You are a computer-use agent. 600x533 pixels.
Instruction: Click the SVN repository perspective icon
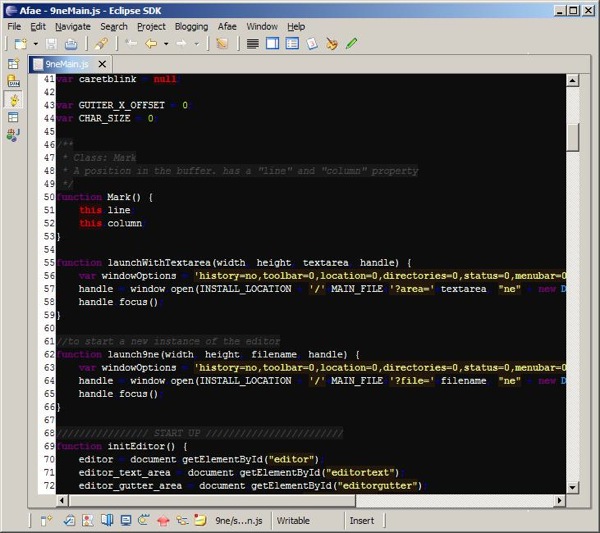tap(13, 81)
